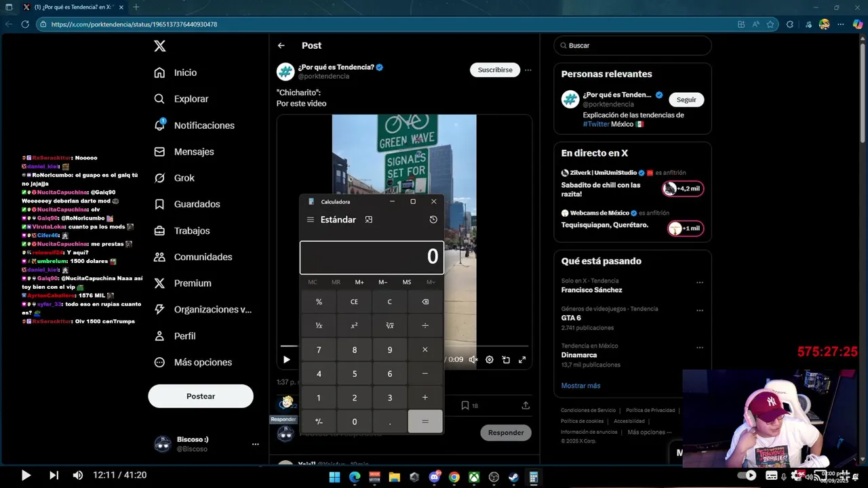Open more options for GTA 6 trend
This screenshot has width=868, height=488.
click(x=700, y=310)
